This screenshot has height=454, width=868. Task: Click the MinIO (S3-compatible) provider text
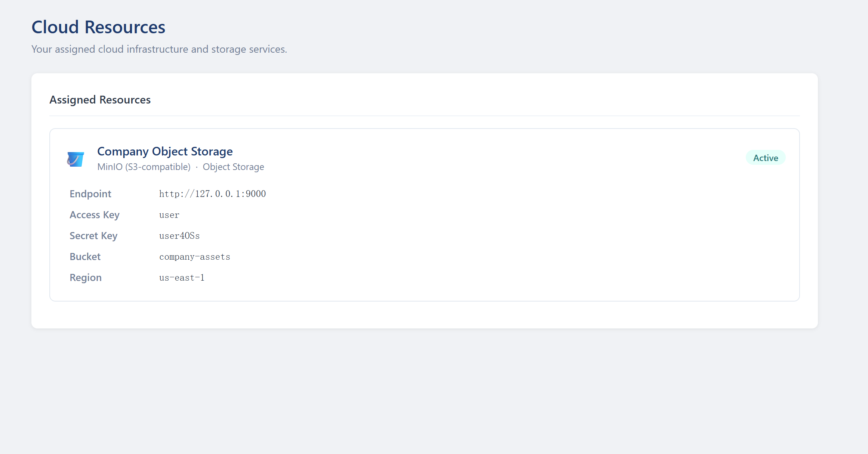(144, 167)
